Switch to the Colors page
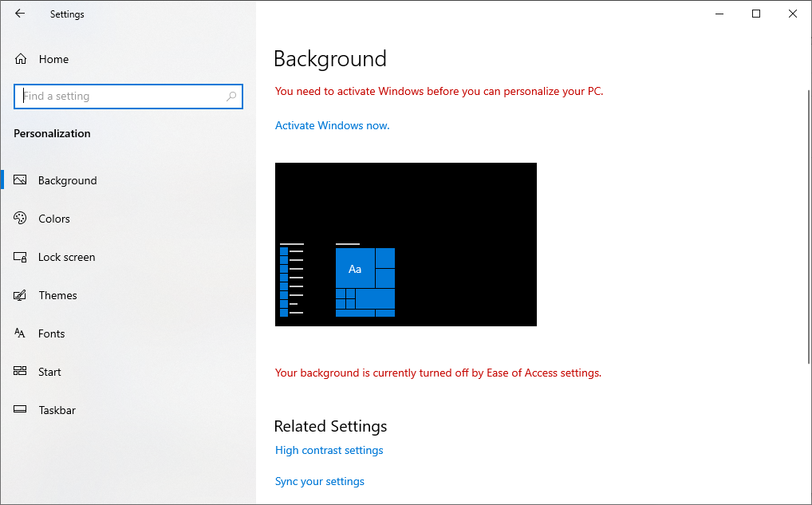The width and height of the screenshot is (812, 505). click(x=53, y=218)
